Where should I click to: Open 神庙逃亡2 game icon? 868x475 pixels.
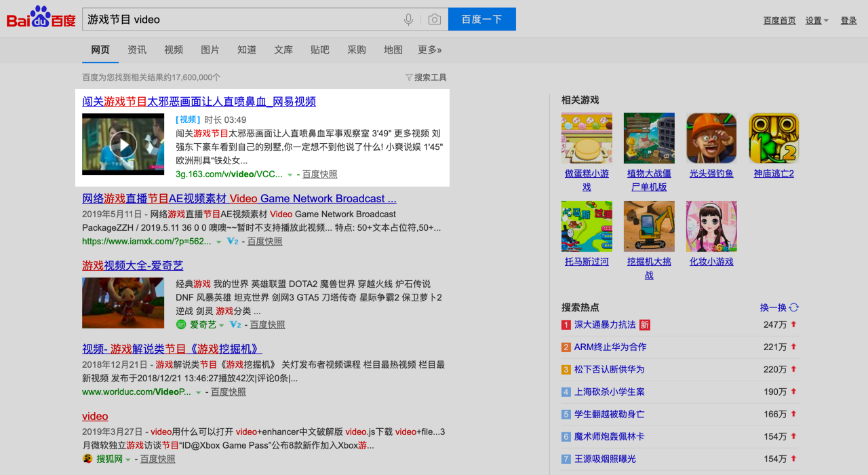point(774,138)
